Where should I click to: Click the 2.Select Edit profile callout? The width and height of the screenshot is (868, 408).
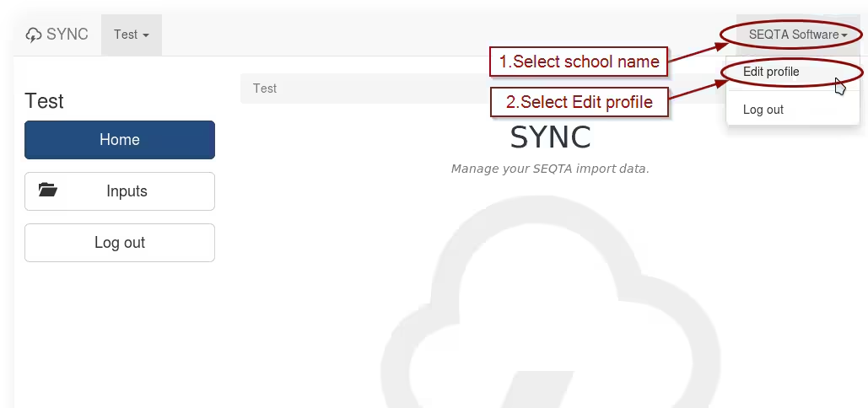[x=579, y=102]
